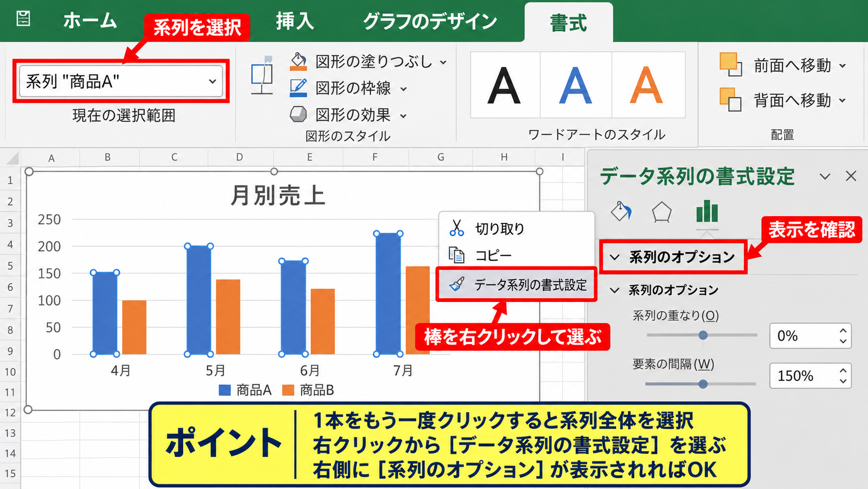Viewport: 868px width, 489px height.
Task: Click the 商品A legend entry
Action: click(246, 390)
